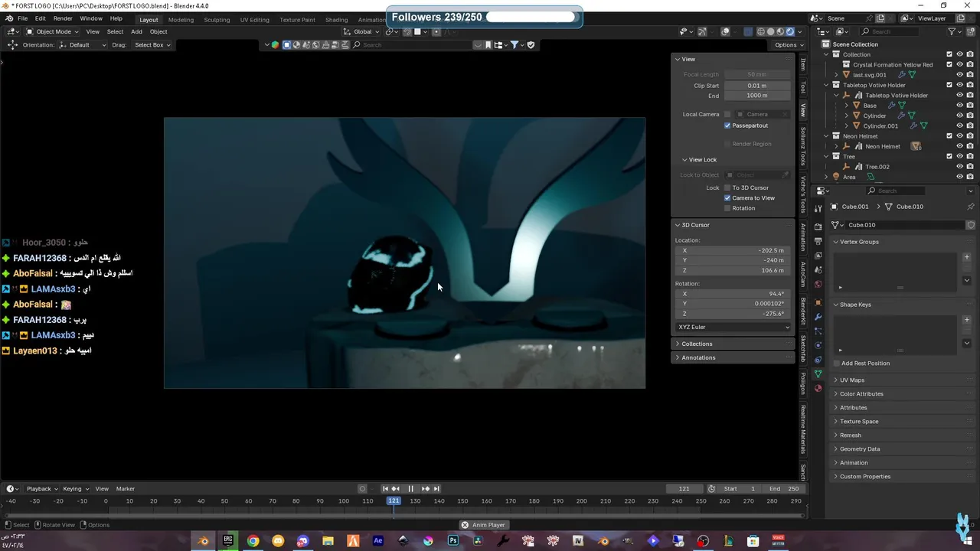
Task: Enable the Add Rest Position checkbox
Action: click(x=836, y=364)
